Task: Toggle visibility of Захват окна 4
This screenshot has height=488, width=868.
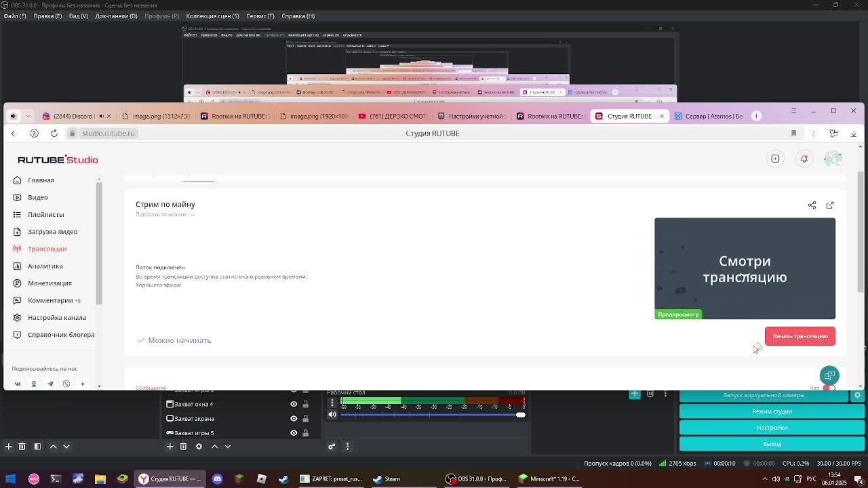Action: click(294, 404)
